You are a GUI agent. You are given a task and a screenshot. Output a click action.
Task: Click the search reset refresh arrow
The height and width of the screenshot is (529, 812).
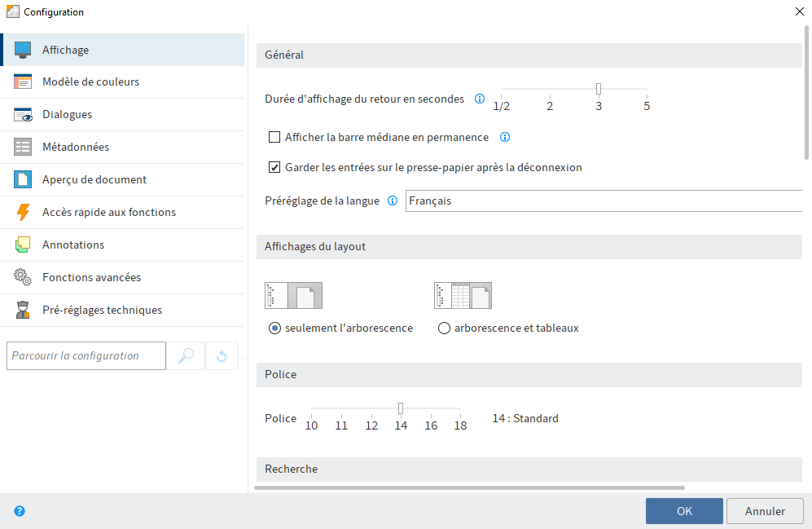(x=221, y=355)
